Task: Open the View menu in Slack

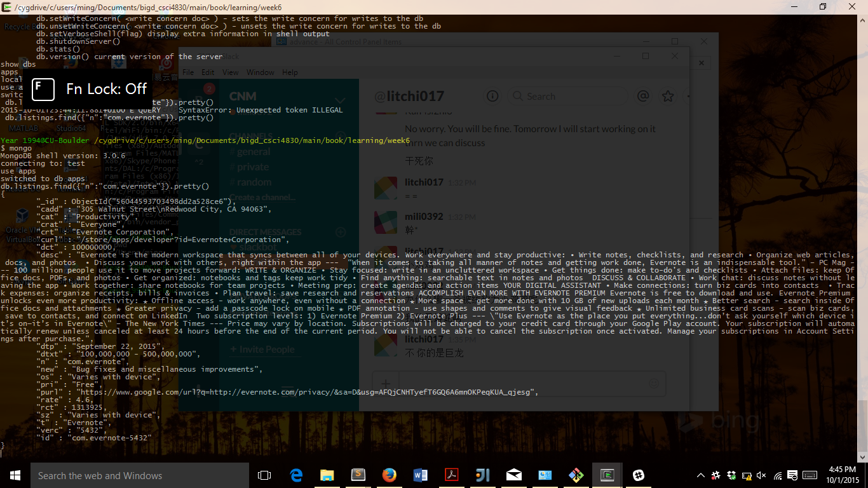Action: coord(231,72)
